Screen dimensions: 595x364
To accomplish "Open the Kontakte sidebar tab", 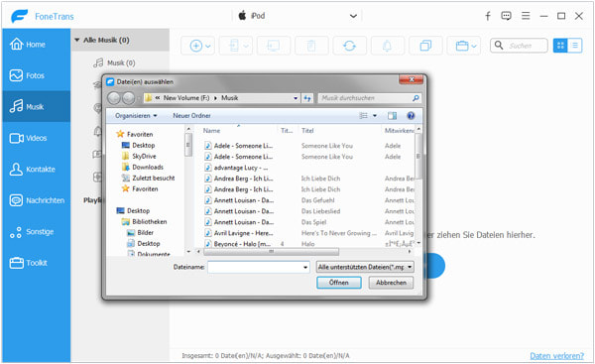I will [x=37, y=169].
